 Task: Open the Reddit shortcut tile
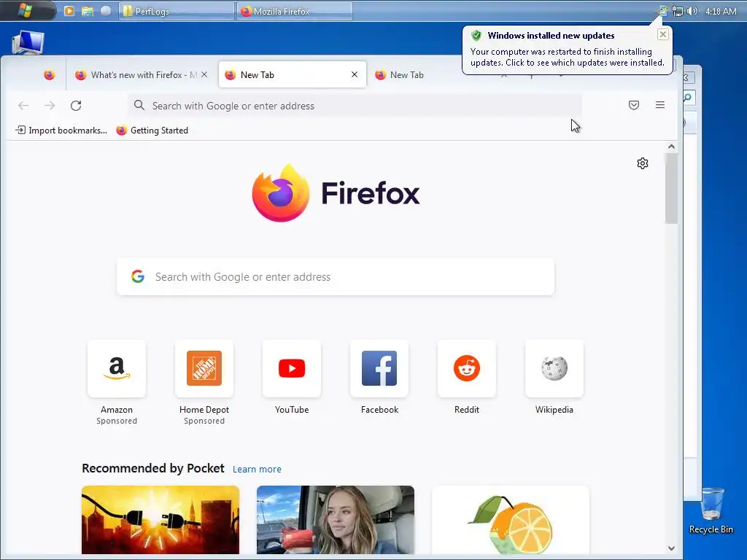(466, 368)
